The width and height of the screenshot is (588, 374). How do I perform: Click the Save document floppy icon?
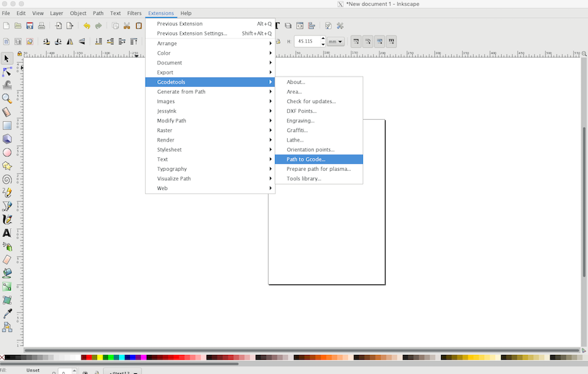point(29,26)
